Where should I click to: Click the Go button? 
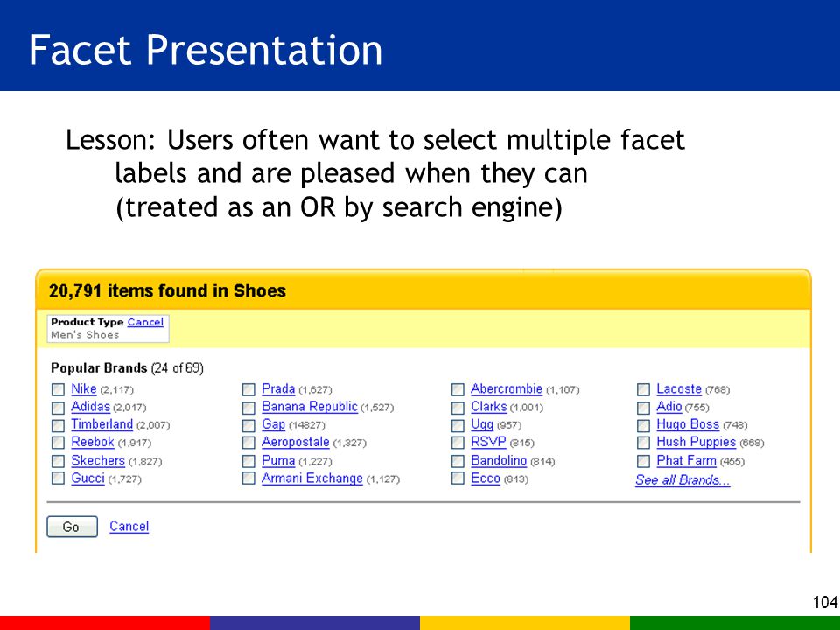(x=73, y=527)
